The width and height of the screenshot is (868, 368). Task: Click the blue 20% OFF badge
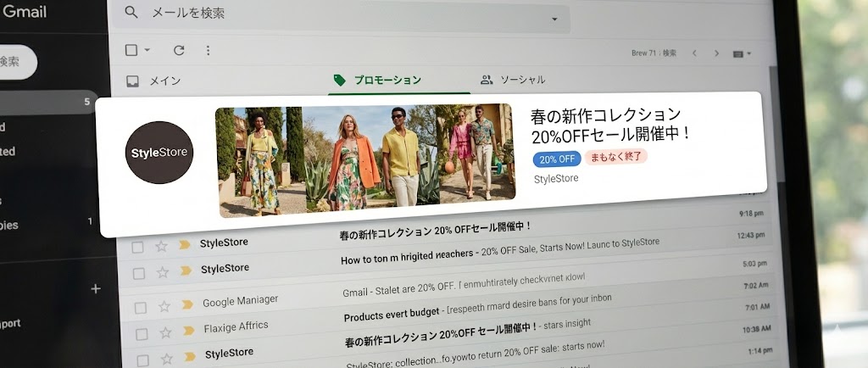557,159
